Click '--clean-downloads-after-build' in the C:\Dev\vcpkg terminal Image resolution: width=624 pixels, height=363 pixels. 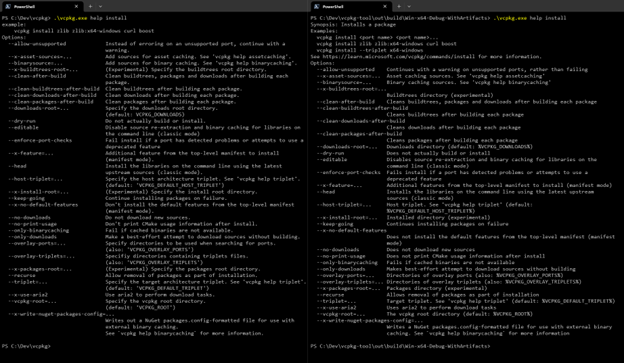pos(52,95)
